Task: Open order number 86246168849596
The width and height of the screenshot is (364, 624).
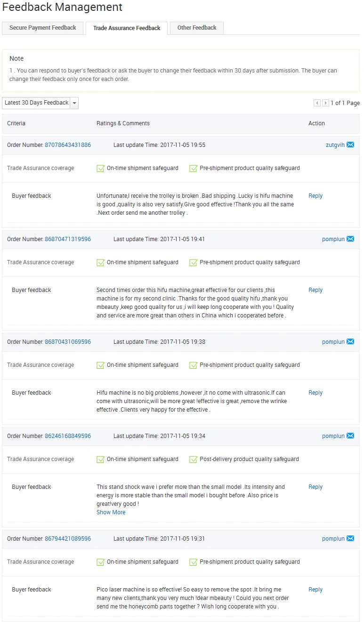Action: click(x=68, y=436)
